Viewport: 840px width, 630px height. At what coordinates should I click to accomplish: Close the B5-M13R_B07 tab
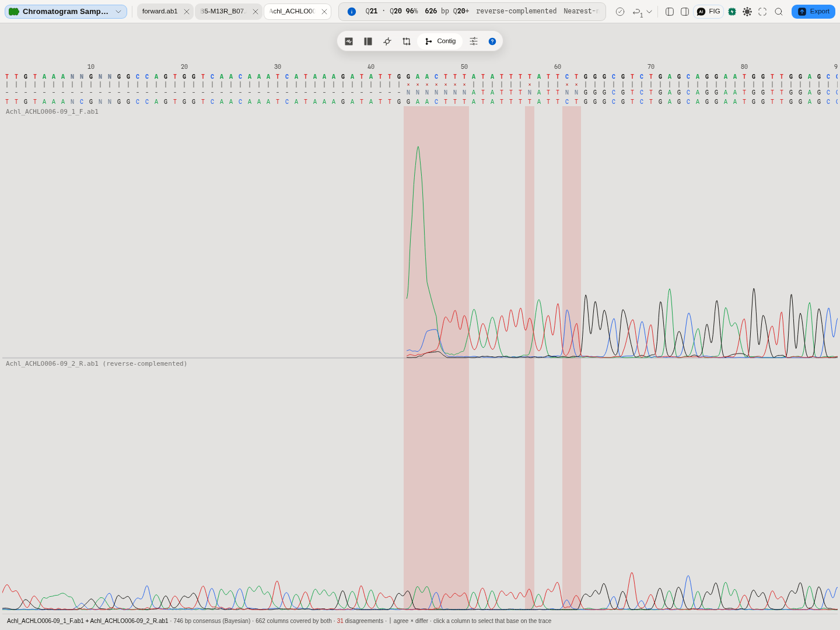point(256,12)
